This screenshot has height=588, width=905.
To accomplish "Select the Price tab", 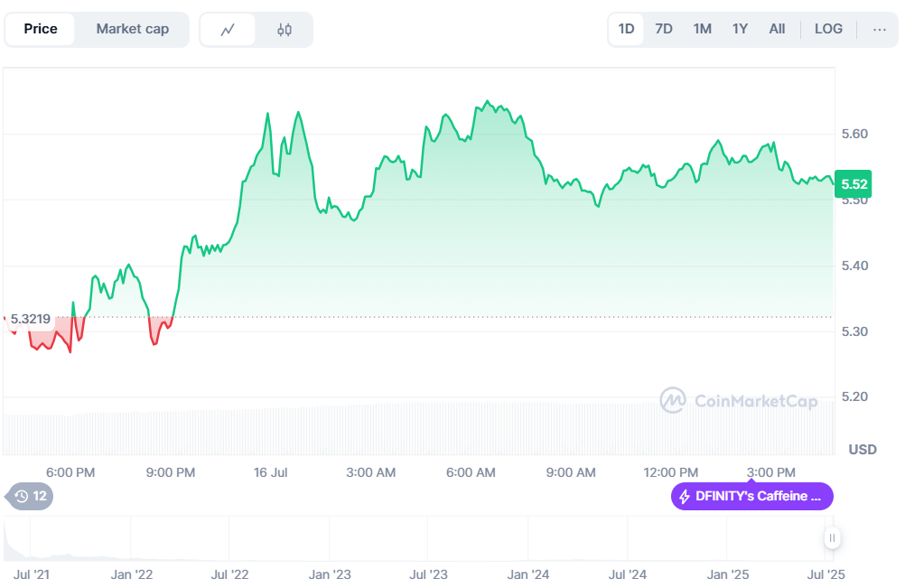I will click(41, 29).
